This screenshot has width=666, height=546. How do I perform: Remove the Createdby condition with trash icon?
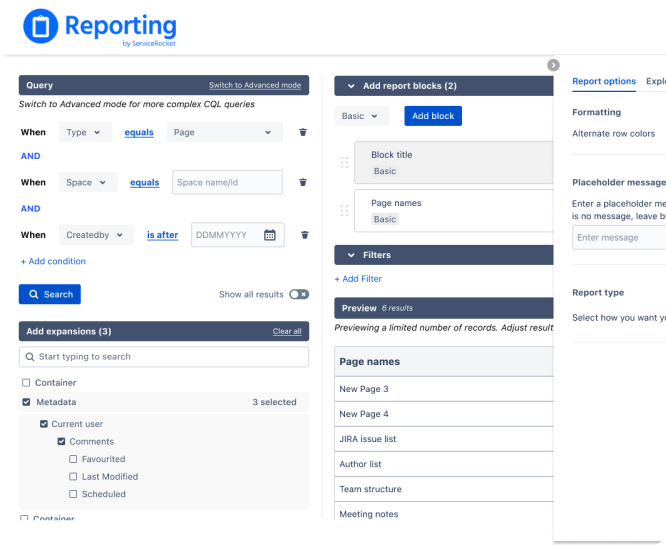(x=305, y=235)
